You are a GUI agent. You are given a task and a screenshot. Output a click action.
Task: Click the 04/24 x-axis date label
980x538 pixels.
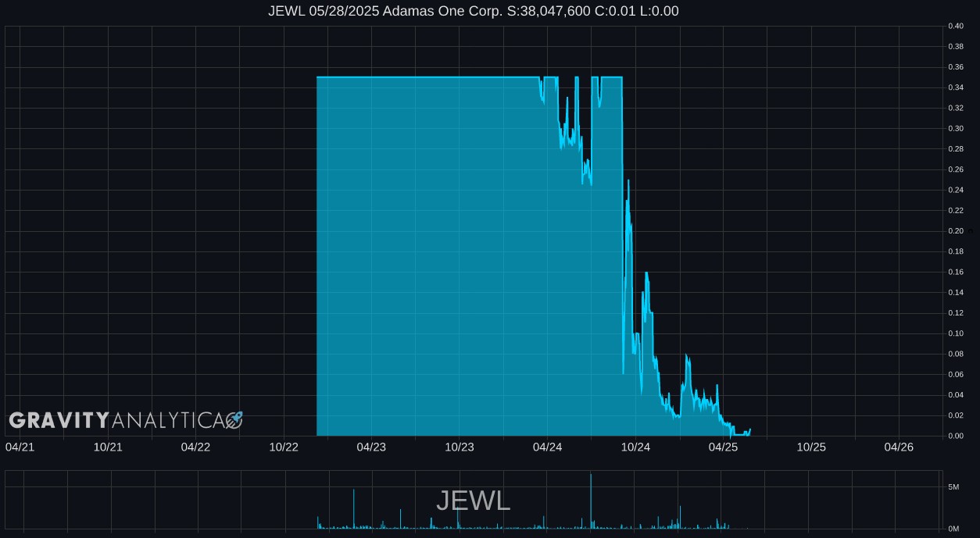click(547, 447)
